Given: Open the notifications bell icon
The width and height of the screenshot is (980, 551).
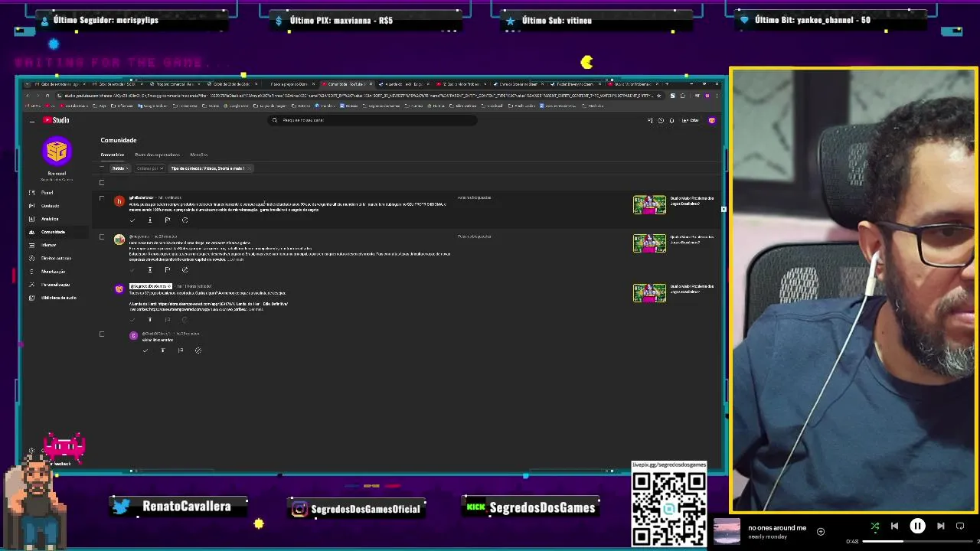Looking at the screenshot, I should pos(671,120).
